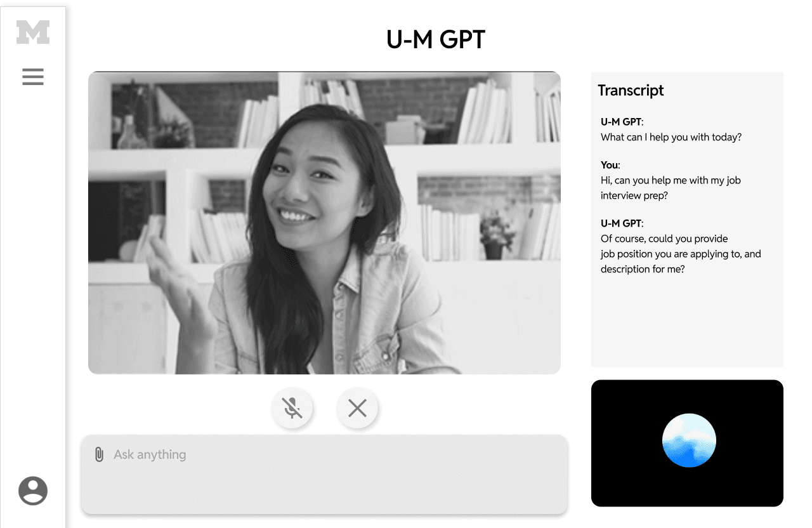Viewport: 812px width, 528px height.
Task: Click the block M university logo
Action: coord(33,32)
